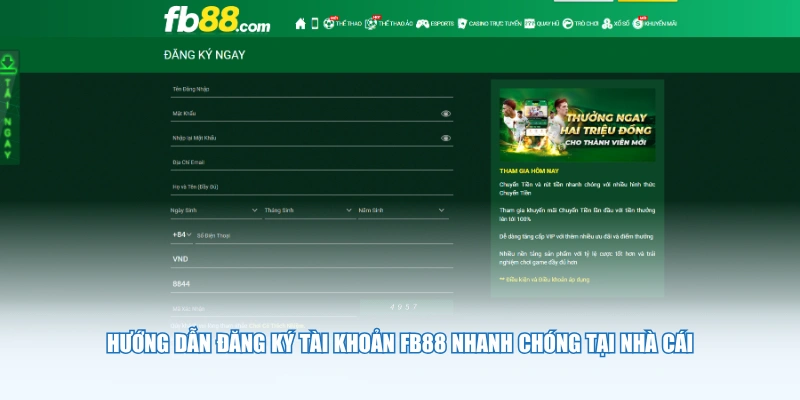Focus the Mã Xác Nhận input field
The image size is (800, 400).
click(264, 309)
